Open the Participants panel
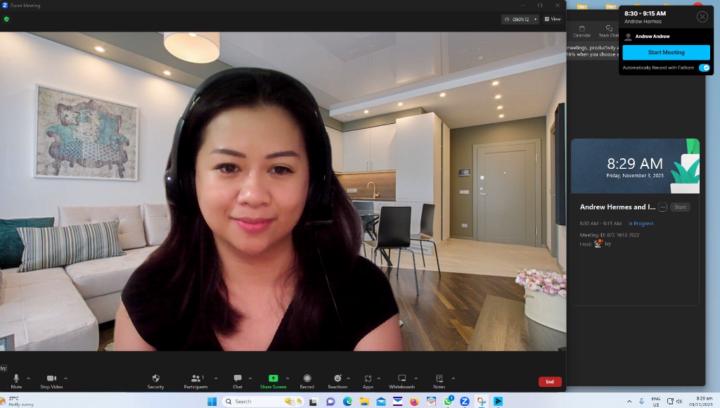 click(x=196, y=379)
